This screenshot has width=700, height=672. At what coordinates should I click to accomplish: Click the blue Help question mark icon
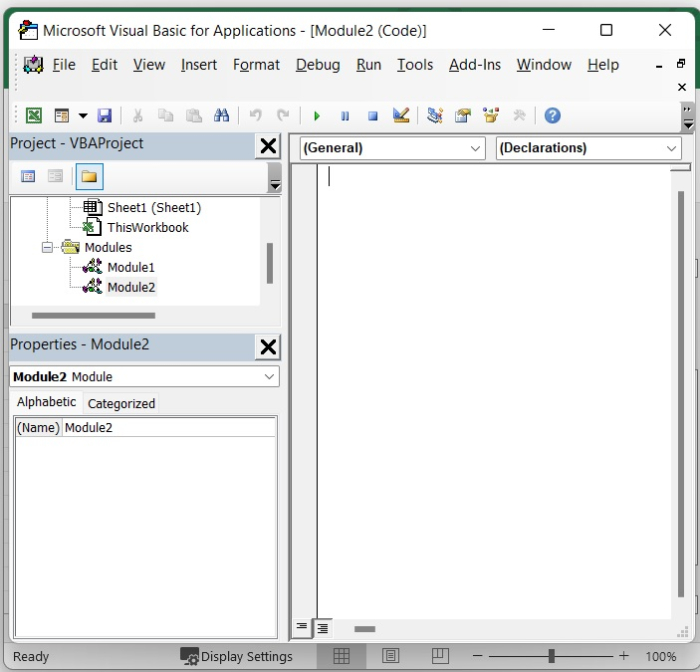552,116
